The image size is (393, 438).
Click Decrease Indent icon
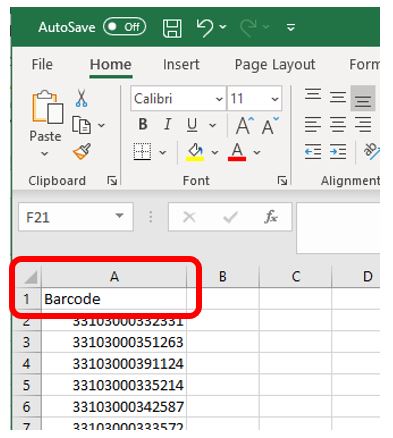tap(313, 152)
